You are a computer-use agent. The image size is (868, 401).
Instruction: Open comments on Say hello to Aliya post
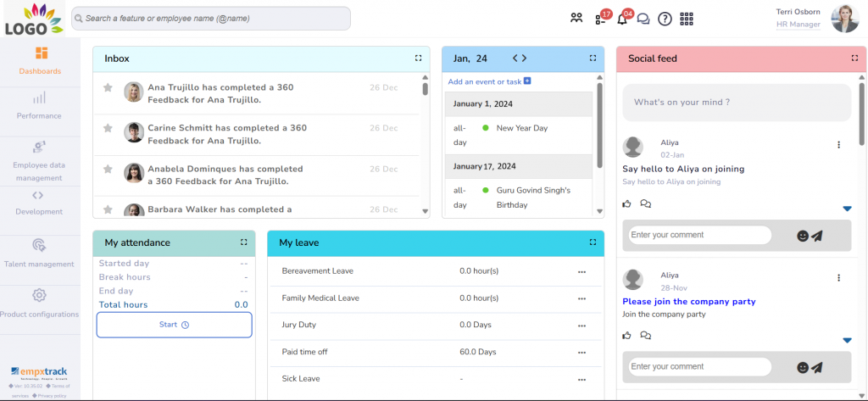coord(645,203)
